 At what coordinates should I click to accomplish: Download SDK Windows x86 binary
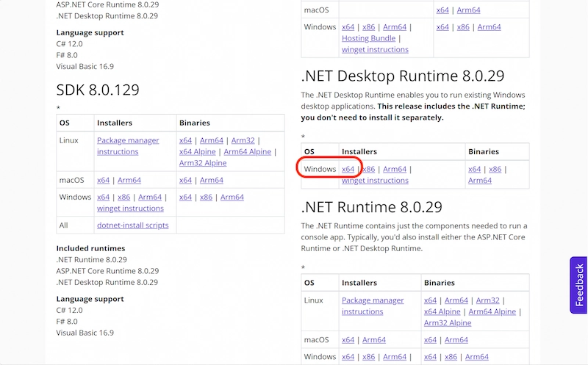coord(206,197)
